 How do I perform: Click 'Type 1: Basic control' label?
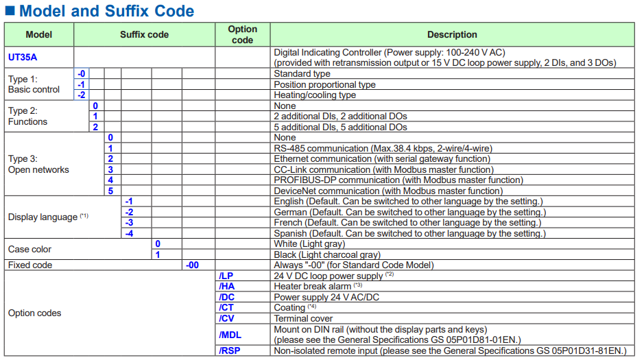34,84
